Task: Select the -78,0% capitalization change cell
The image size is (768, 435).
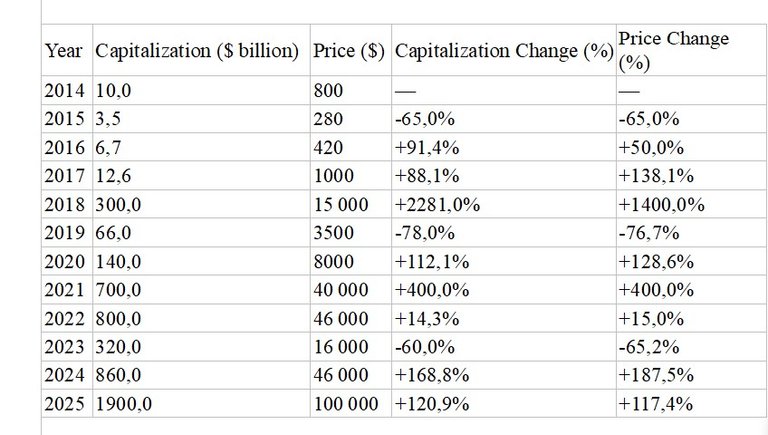Action: pyautogui.click(x=504, y=232)
